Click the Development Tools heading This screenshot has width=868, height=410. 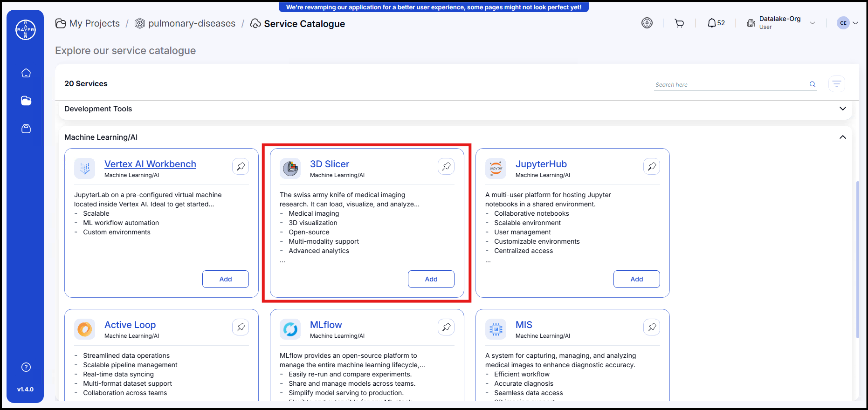[x=98, y=109]
